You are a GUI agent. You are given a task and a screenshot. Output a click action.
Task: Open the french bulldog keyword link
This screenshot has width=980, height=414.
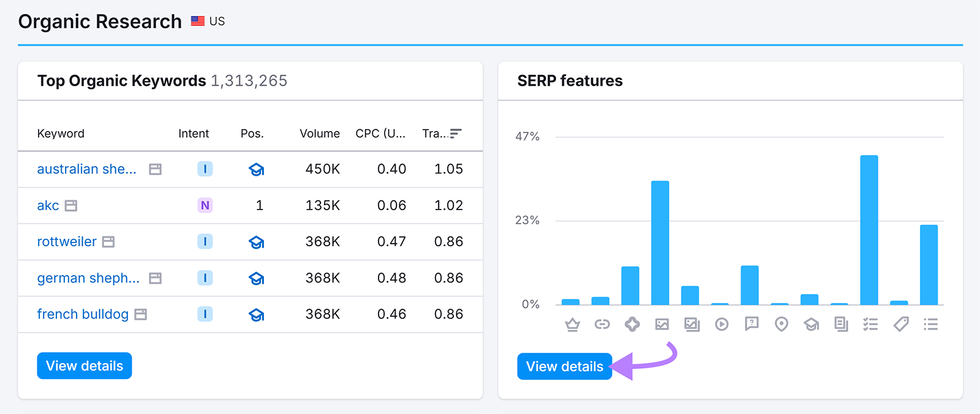(83, 314)
